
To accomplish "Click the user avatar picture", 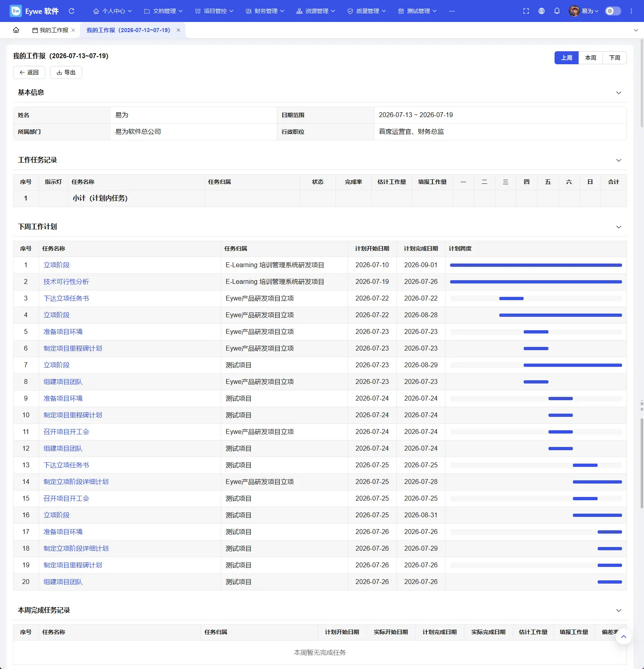I will 574,11.
